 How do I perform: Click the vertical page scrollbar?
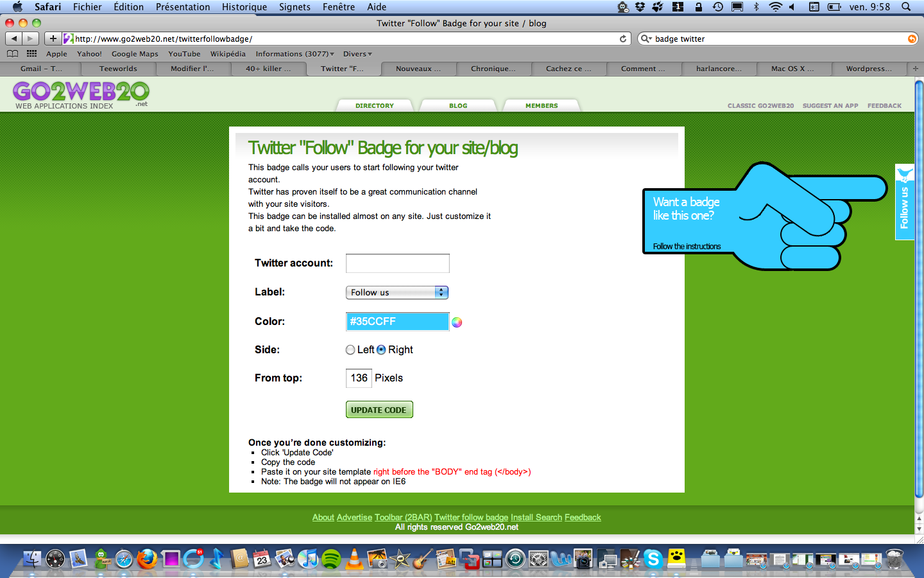919,289
